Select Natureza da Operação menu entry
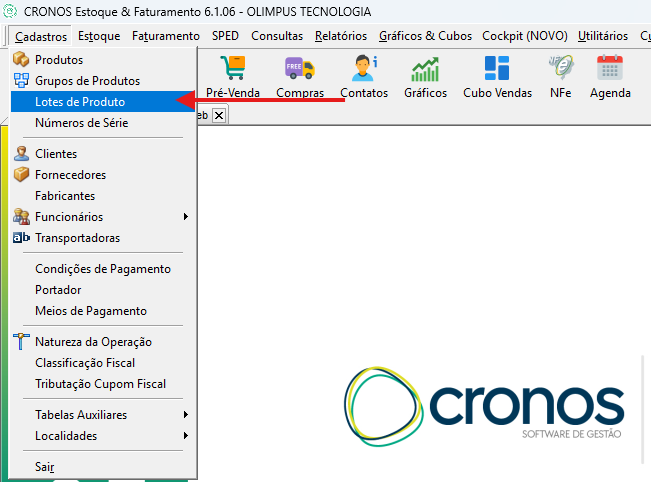The height and width of the screenshot is (482, 651). click(x=103, y=342)
